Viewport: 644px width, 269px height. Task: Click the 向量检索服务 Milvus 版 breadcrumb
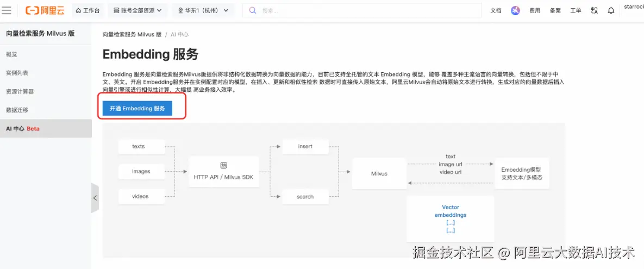click(132, 34)
